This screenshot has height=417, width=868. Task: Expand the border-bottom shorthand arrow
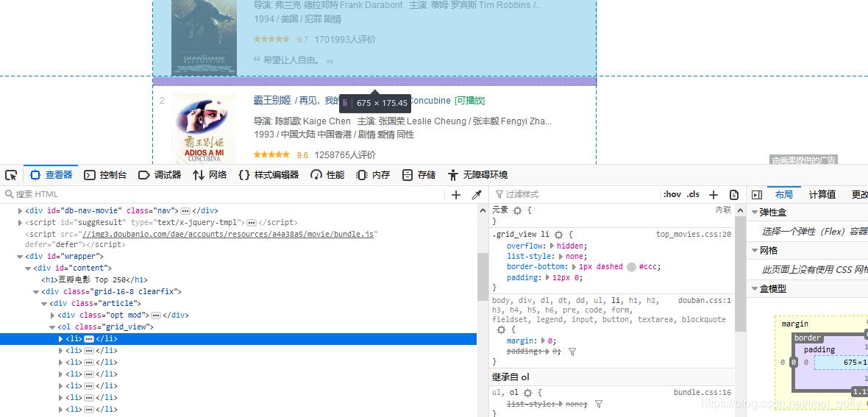pos(574,267)
